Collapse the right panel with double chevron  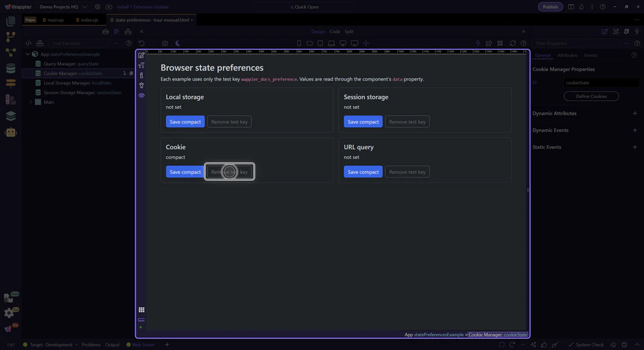point(523,32)
